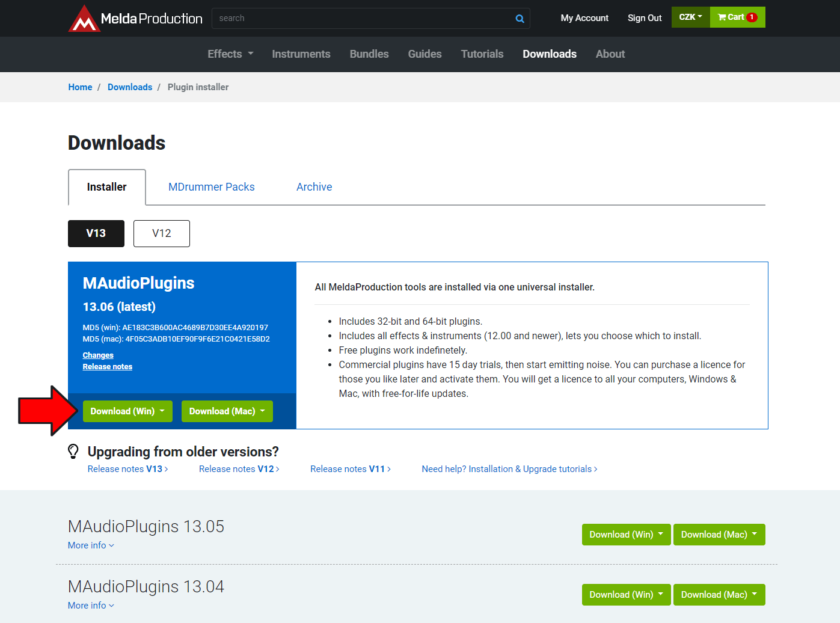The height and width of the screenshot is (623, 840).
Task: Go to Instruments in navigation
Action: (x=301, y=54)
